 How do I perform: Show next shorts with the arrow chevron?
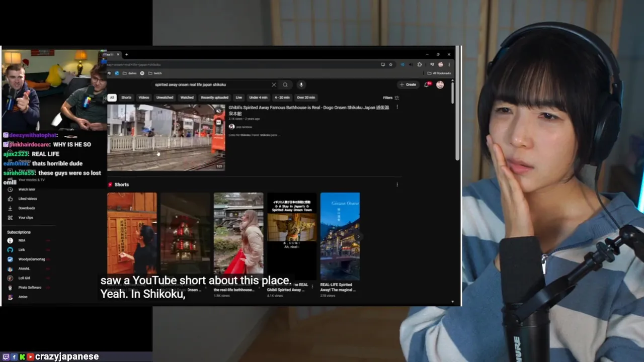[358, 236]
